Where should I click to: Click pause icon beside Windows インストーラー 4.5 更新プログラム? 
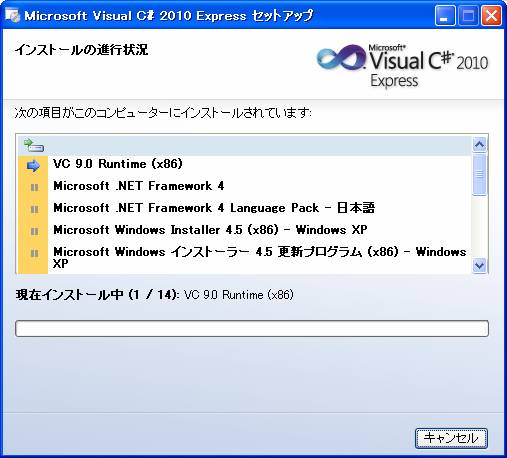point(34,253)
